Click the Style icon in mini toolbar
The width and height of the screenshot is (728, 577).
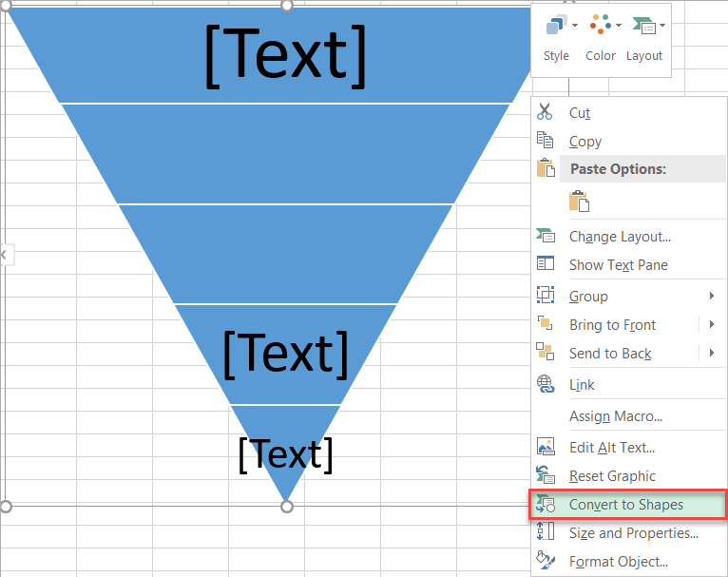coord(556,25)
